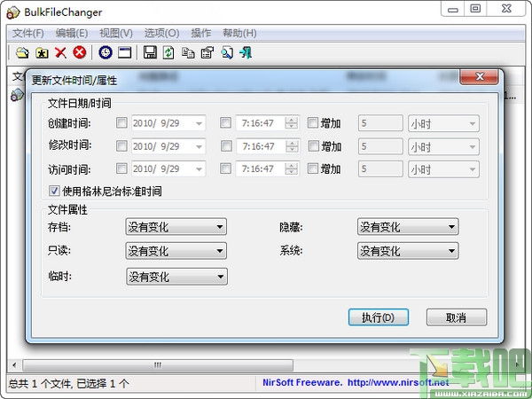
Task: Click the 访问时间 time spinner arrows
Action: pyautogui.click(x=291, y=168)
